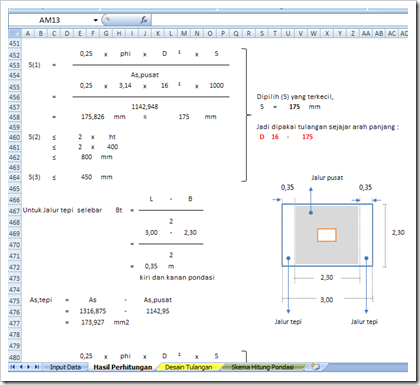Select column G header

coord(106,33)
